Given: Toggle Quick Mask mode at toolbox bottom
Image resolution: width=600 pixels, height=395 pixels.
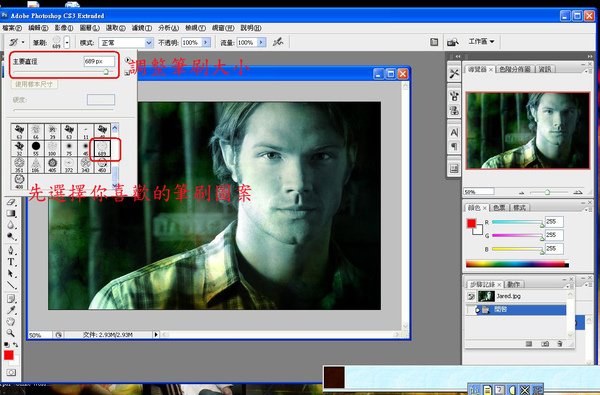Looking at the screenshot, I should click(11, 372).
